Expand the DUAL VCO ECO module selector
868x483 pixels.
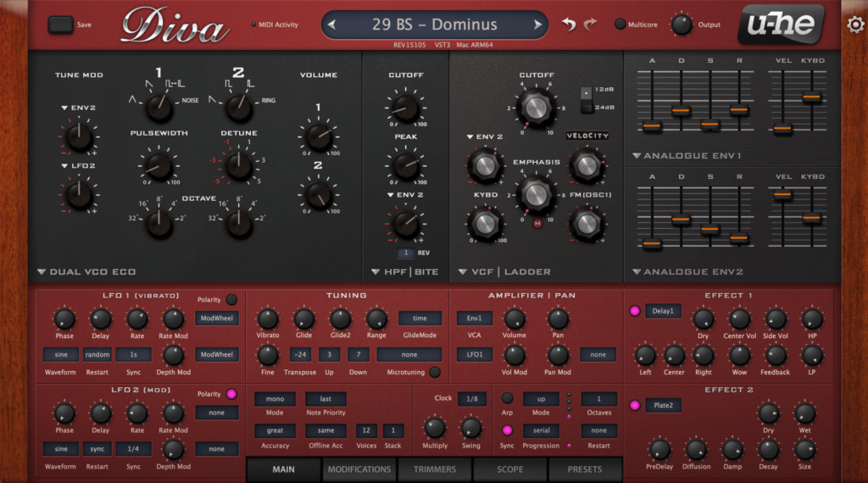pos(86,272)
